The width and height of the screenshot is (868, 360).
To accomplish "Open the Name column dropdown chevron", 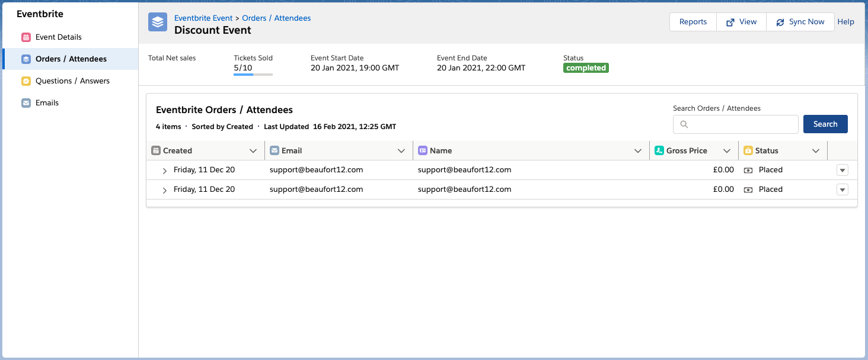I will coord(638,151).
